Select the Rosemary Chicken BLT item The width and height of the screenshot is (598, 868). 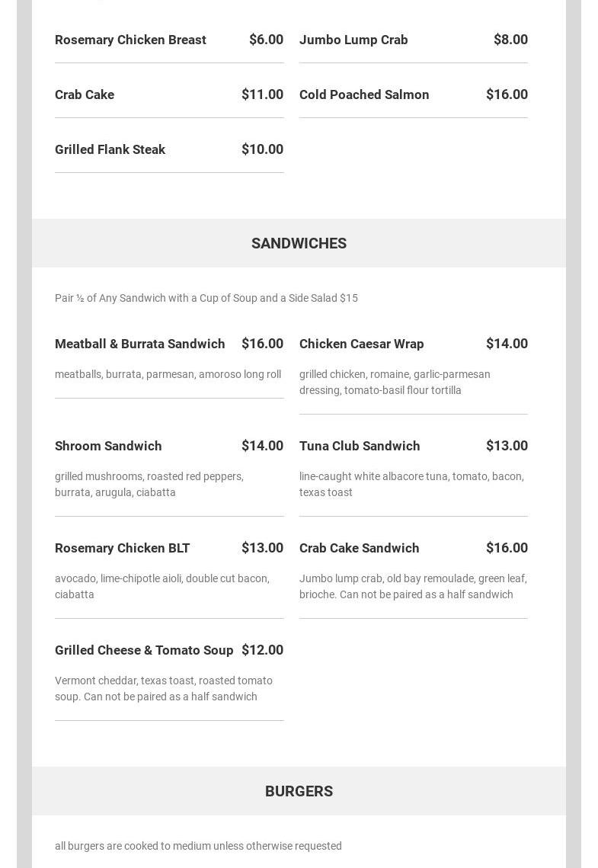point(122,548)
